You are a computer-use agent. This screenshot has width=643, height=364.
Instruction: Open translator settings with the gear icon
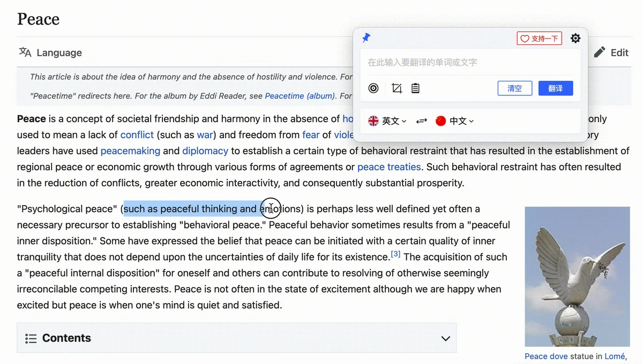575,39
